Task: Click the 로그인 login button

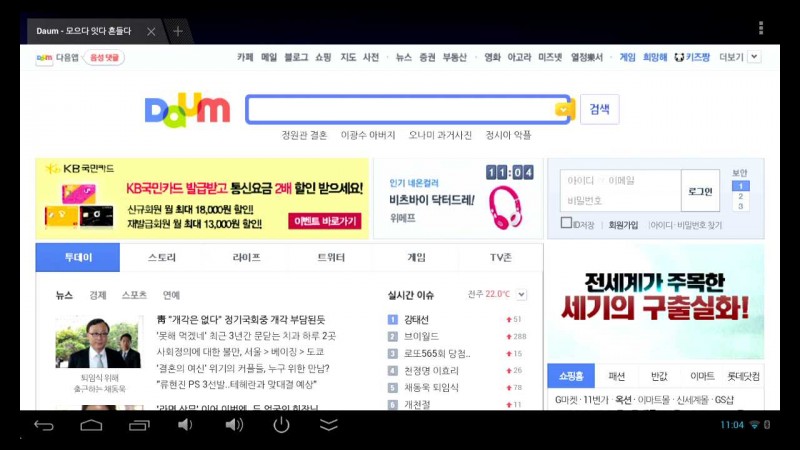Action: (x=700, y=191)
